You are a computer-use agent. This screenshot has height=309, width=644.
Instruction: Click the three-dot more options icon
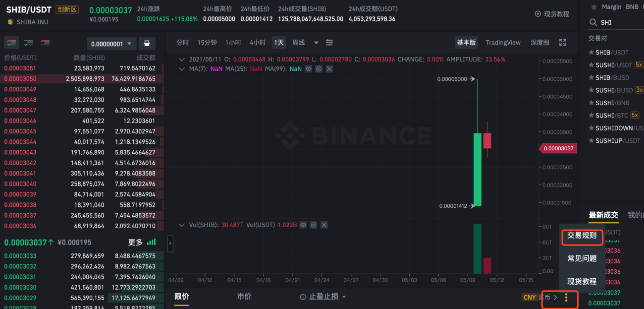[566, 298]
